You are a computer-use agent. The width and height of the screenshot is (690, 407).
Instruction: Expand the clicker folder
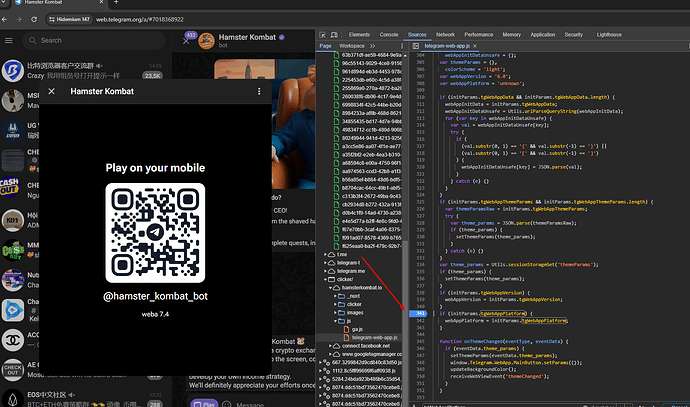[x=335, y=304]
